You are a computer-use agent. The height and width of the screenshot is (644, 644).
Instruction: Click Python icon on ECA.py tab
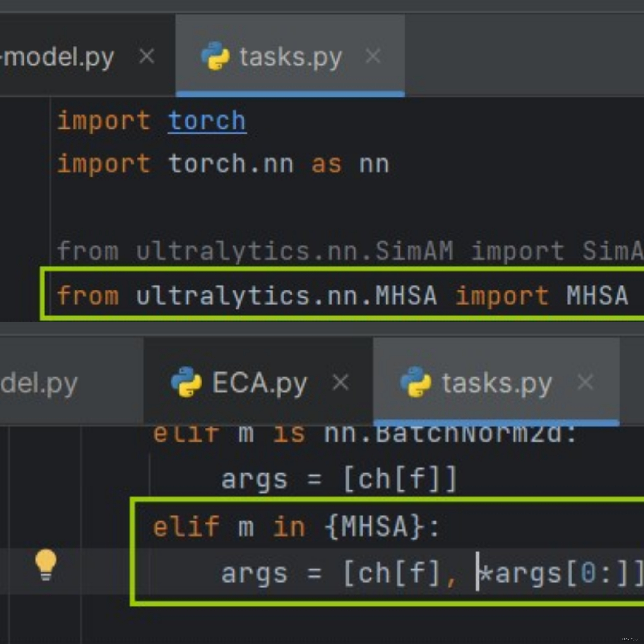click(x=186, y=382)
